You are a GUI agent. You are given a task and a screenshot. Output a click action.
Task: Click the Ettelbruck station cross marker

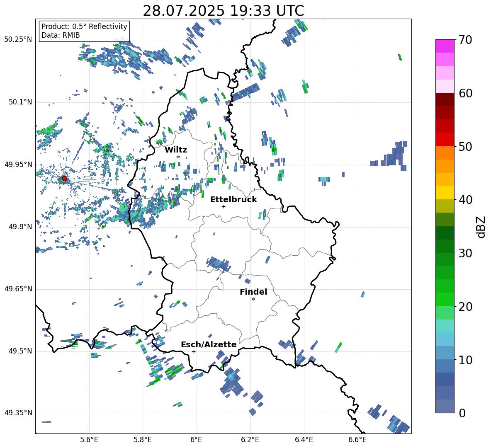point(224,206)
